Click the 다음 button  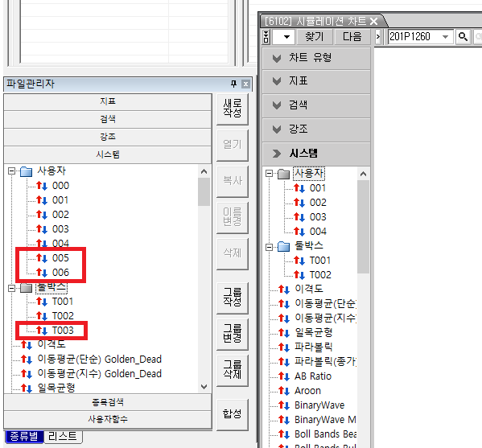coord(352,37)
